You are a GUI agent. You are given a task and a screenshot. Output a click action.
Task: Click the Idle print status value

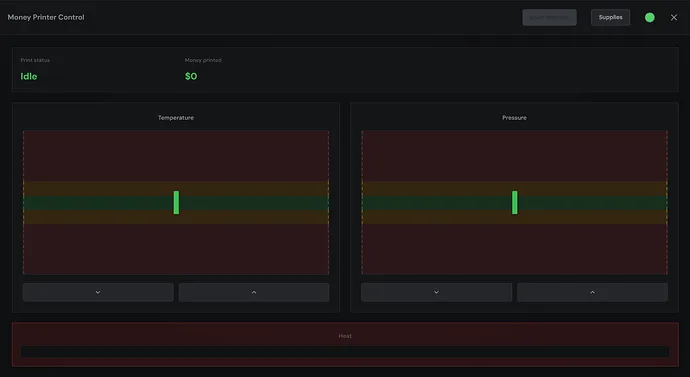[29, 76]
